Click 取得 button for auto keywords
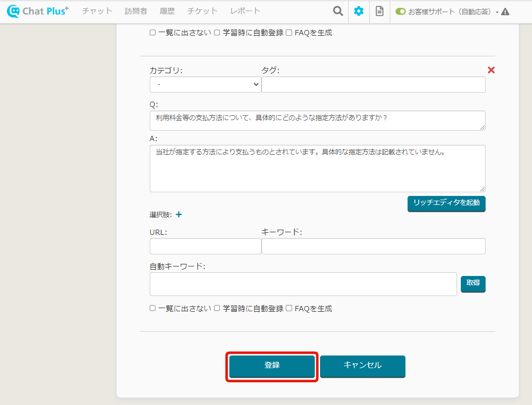The height and width of the screenshot is (405, 532). point(472,283)
